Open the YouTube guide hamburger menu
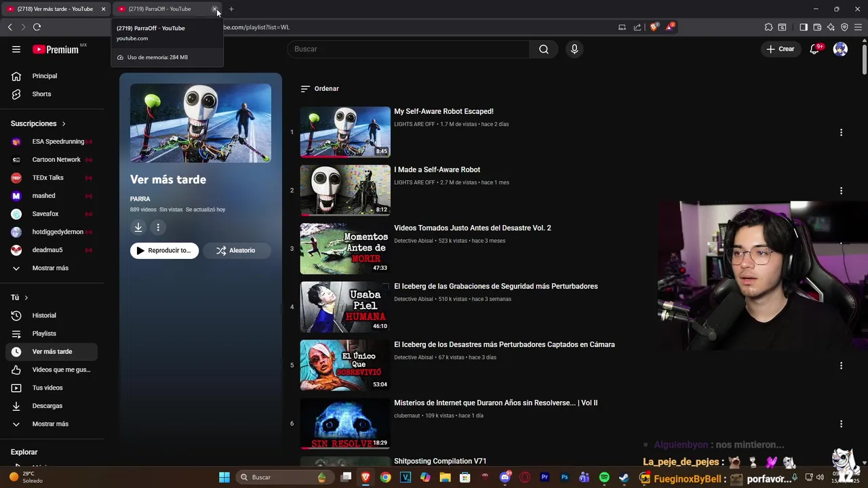868x488 pixels. coord(16,49)
